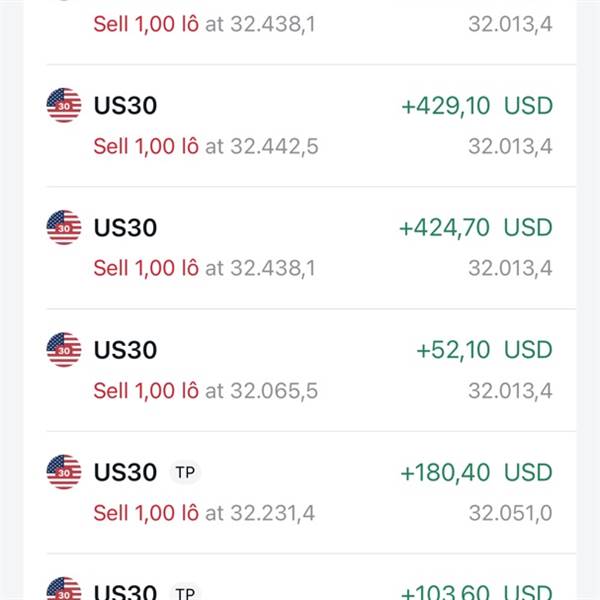Tap the flag icon of the +103,60 position
Viewport: 600px width, 600px height.
point(64,589)
